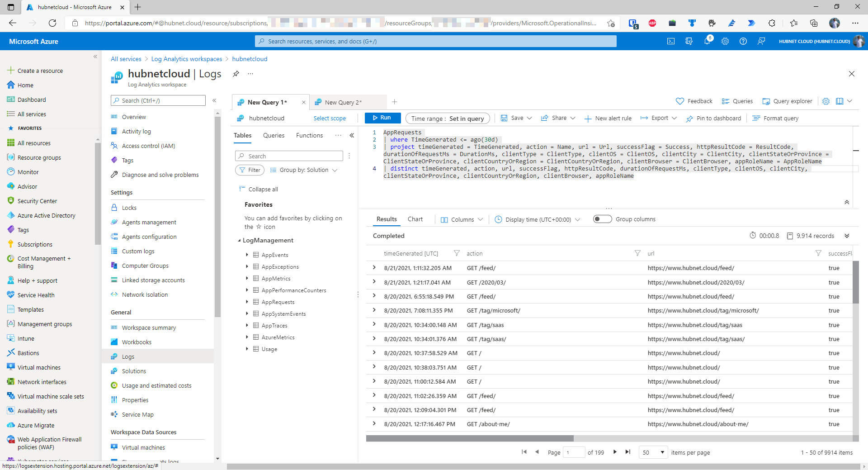Open the Group by: Solution dropdown
The width and height of the screenshot is (868, 470).
pos(304,170)
